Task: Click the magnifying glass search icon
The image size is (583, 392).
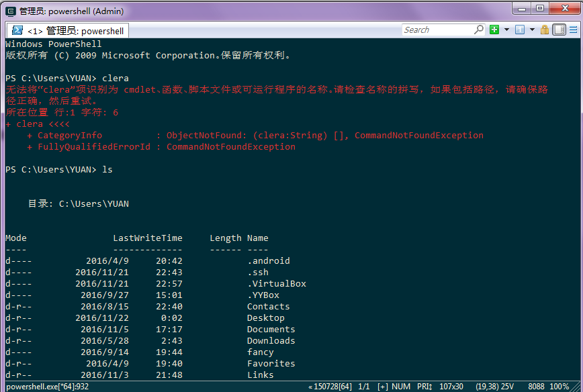Action: (480, 30)
